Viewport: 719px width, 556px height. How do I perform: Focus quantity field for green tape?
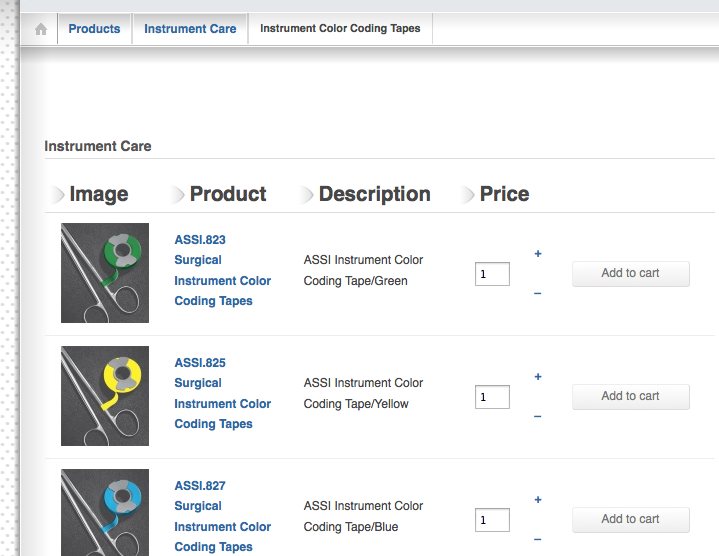pos(492,274)
